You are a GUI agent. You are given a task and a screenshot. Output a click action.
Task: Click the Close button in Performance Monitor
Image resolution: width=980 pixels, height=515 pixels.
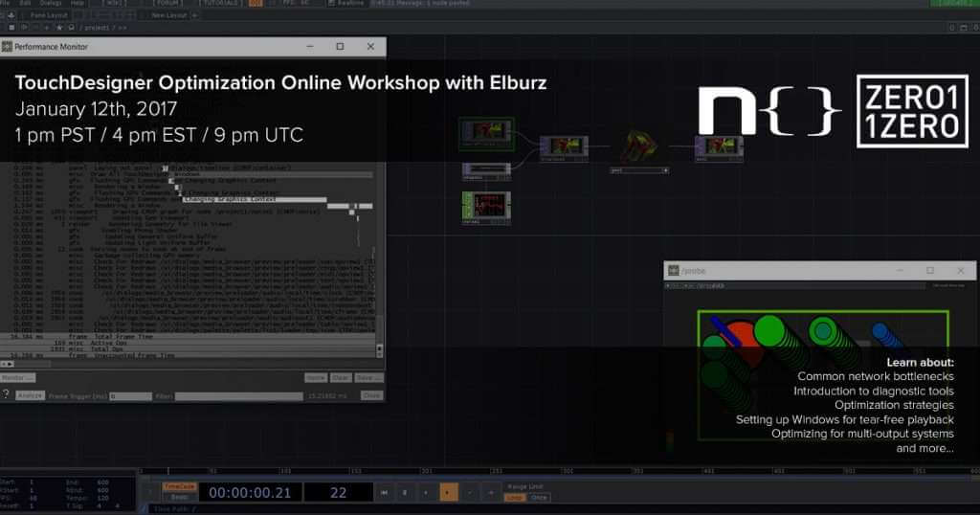coord(371,395)
